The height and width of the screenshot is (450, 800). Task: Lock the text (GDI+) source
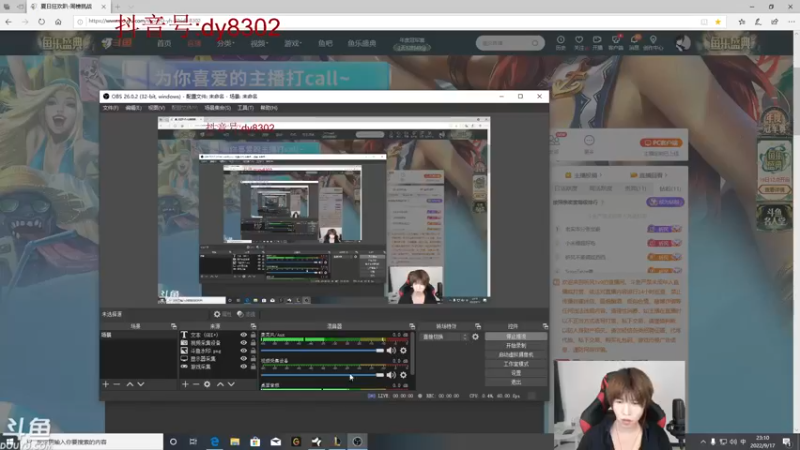(253, 335)
